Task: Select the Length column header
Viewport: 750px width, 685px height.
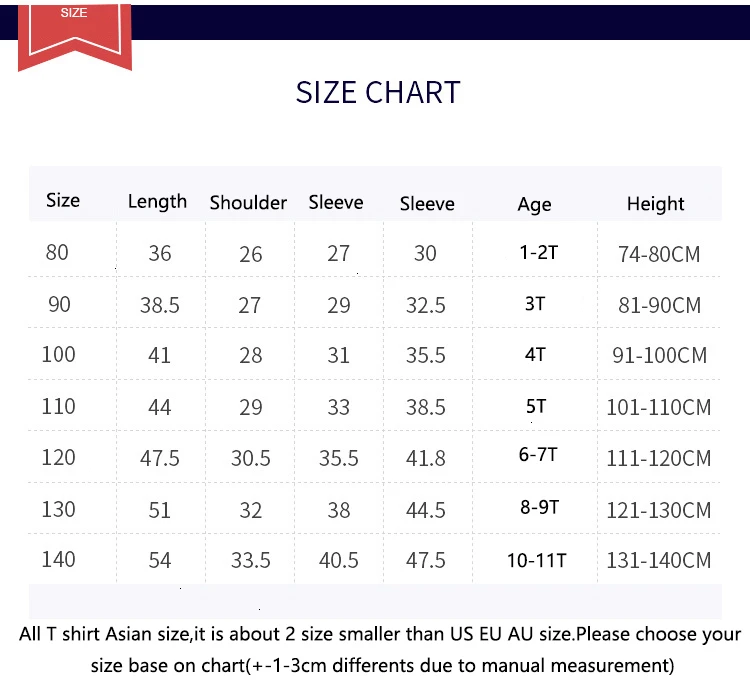Action: (x=157, y=201)
